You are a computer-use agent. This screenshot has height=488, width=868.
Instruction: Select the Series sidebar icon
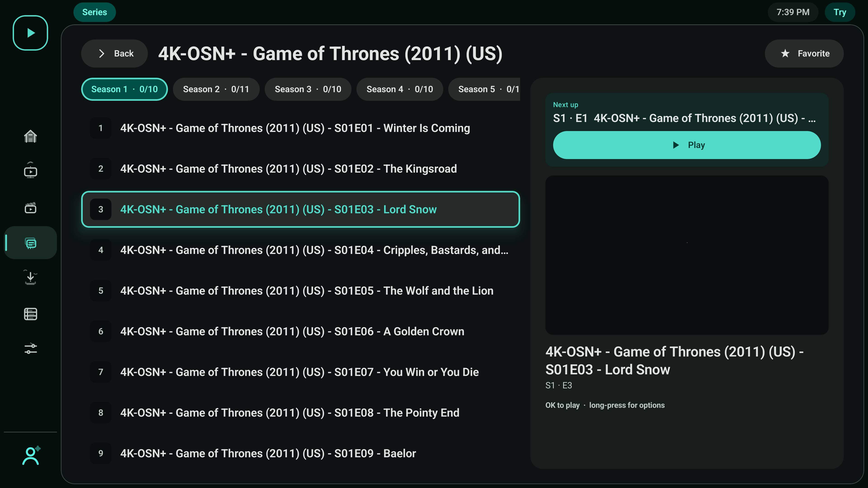(x=30, y=243)
